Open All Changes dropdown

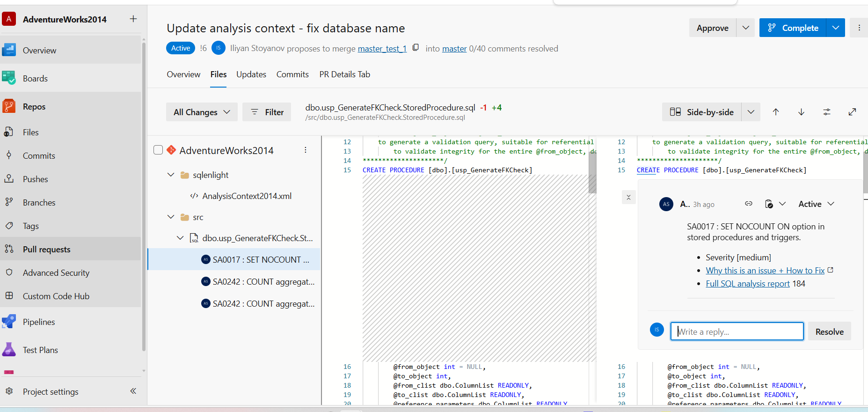tap(202, 112)
